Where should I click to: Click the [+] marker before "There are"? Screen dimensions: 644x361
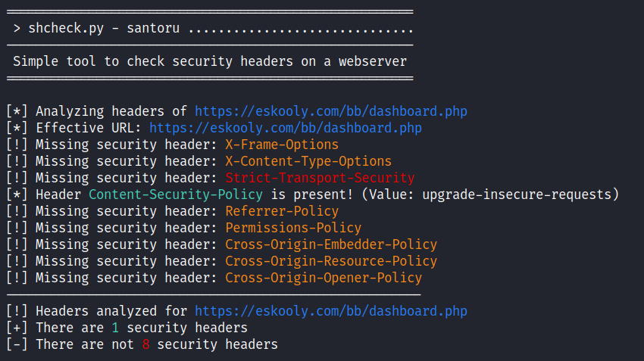point(17,328)
